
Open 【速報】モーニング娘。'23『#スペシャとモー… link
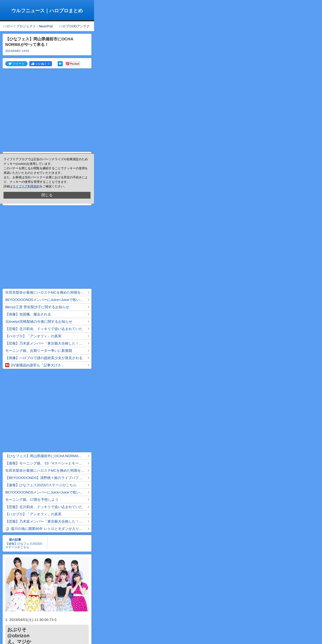47,463
